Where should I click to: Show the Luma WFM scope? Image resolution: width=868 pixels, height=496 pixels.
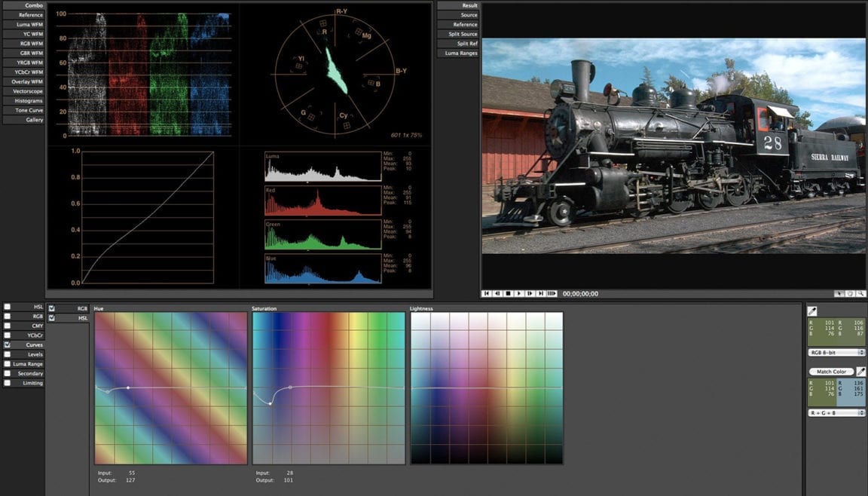point(23,24)
